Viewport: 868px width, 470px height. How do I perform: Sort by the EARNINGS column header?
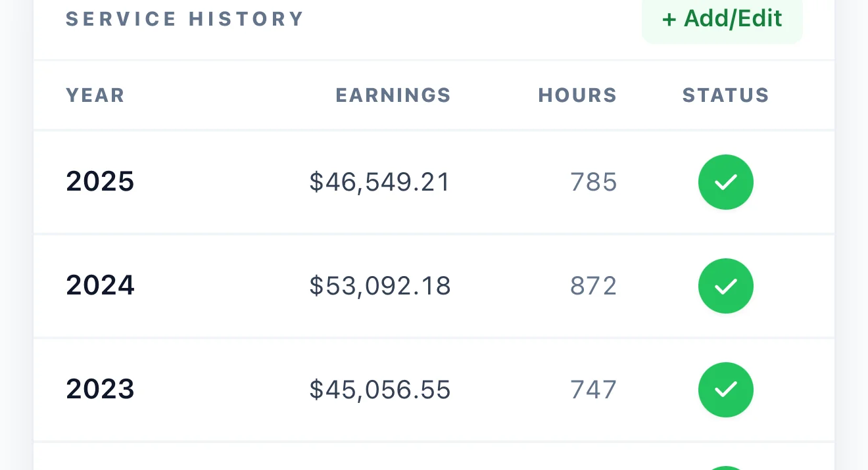click(393, 95)
